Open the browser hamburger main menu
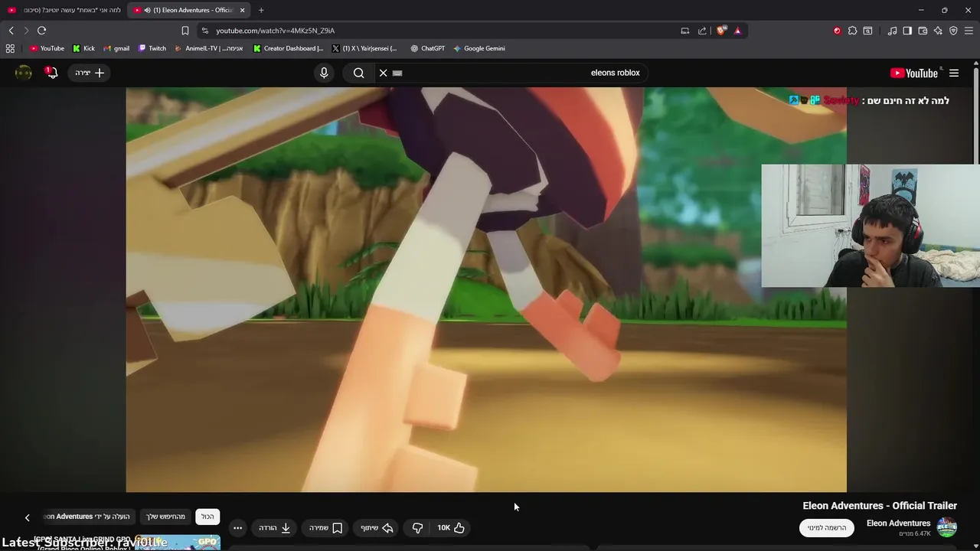This screenshot has width=980, height=551. (x=969, y=31)
